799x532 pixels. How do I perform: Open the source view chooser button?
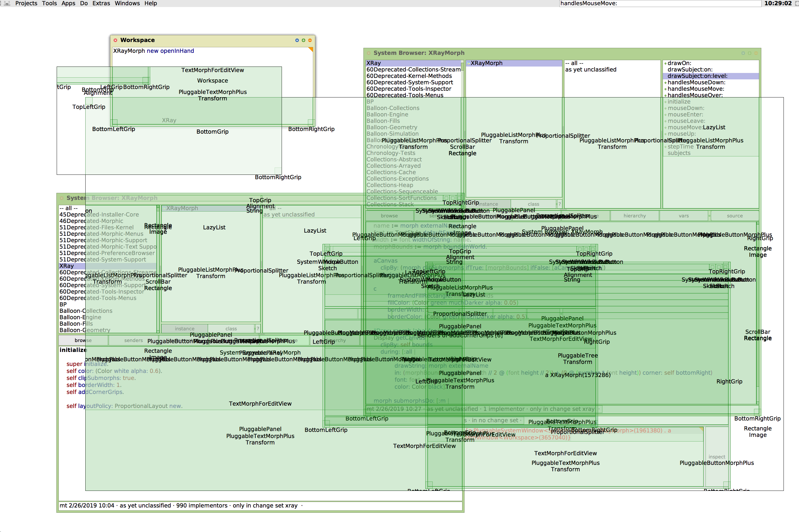[x=734, y=216]
